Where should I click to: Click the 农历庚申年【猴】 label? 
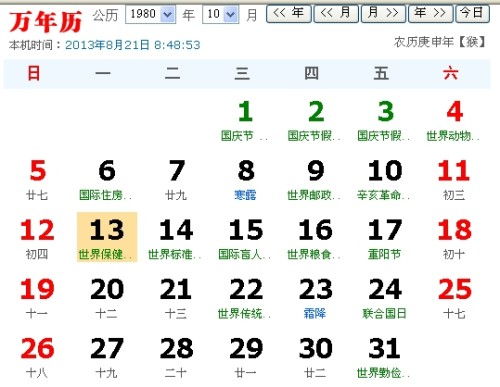pos(440,42)
